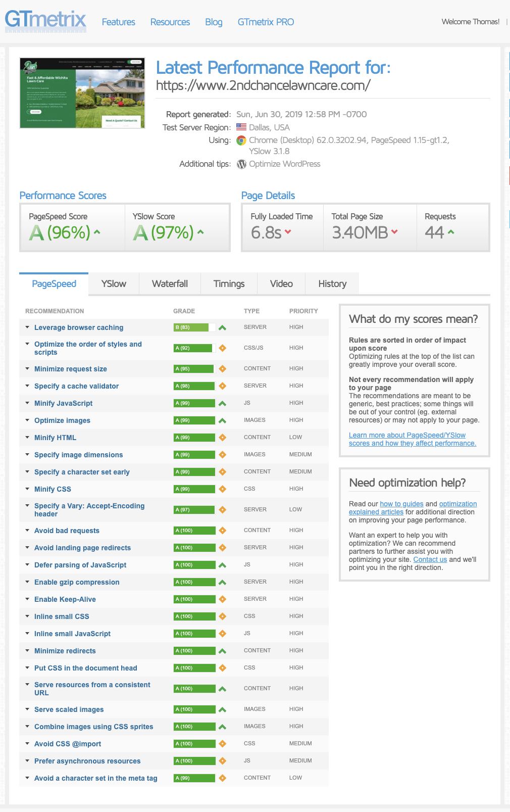
Task: Open the Waterfall tab
Action: pos(170,283)
